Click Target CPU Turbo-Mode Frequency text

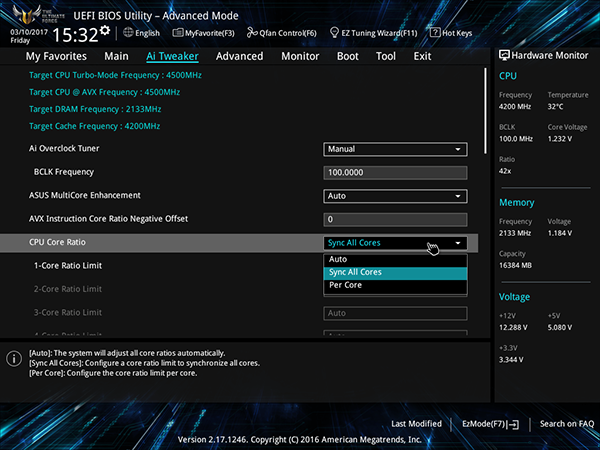pyautogui.click(x=115, y=75)
